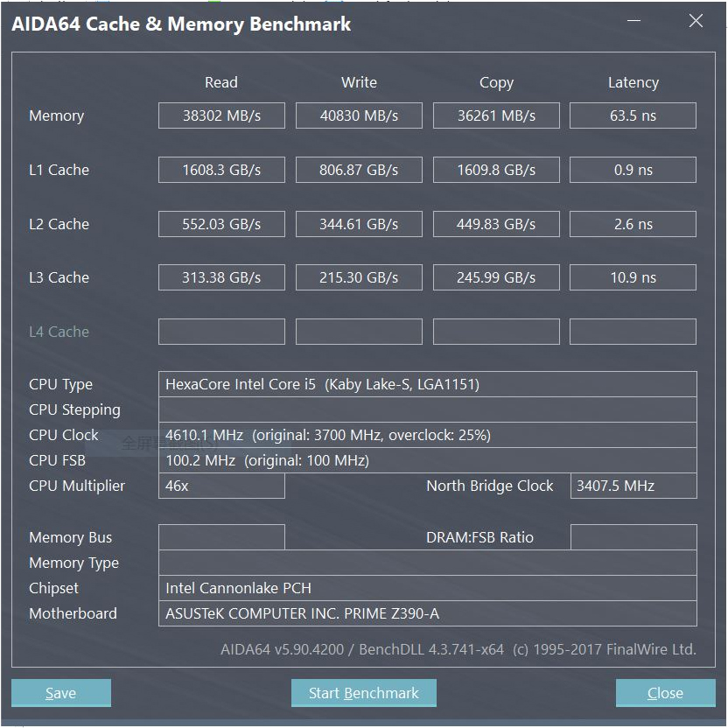The image size is (728, 728).
Task: Close the window using the title bar X
Action: [696, 22]
